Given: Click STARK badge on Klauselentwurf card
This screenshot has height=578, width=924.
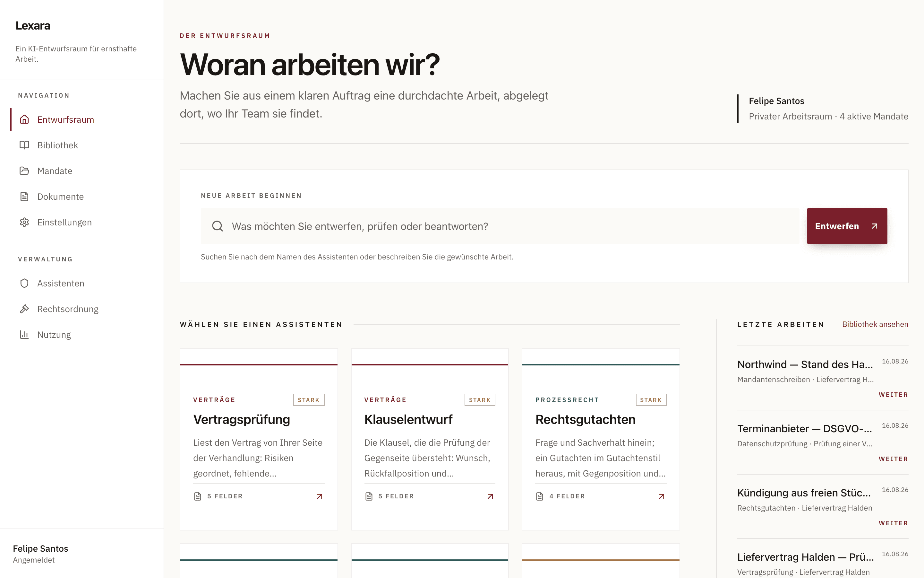Looking at the screenshot, I should (480, 400).
